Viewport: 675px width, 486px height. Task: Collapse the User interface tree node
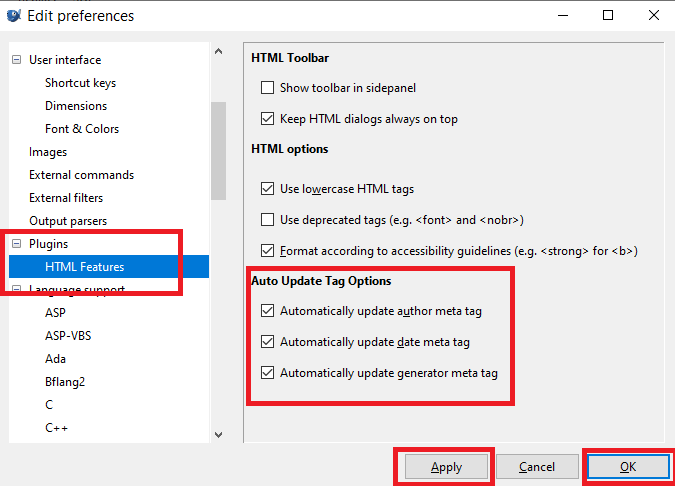(16, 60)
